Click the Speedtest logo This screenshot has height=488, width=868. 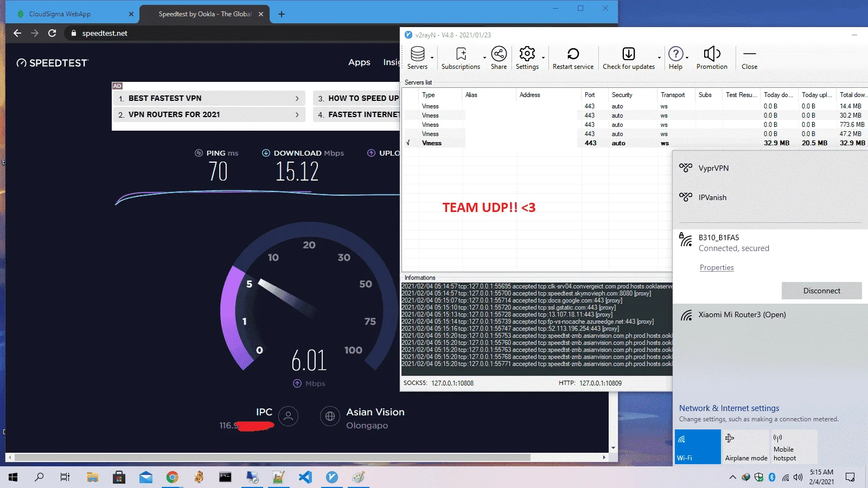[52, 63]
